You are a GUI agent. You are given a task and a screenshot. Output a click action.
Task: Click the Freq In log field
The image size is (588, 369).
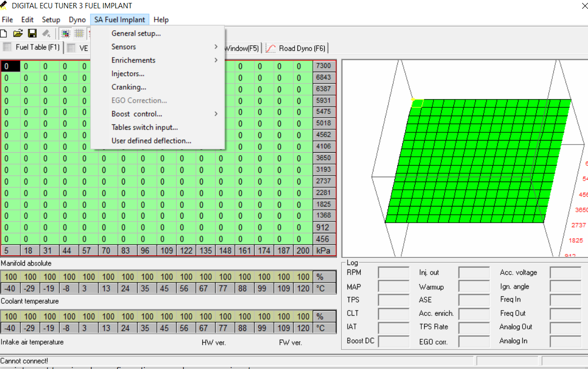coord(566,300)
